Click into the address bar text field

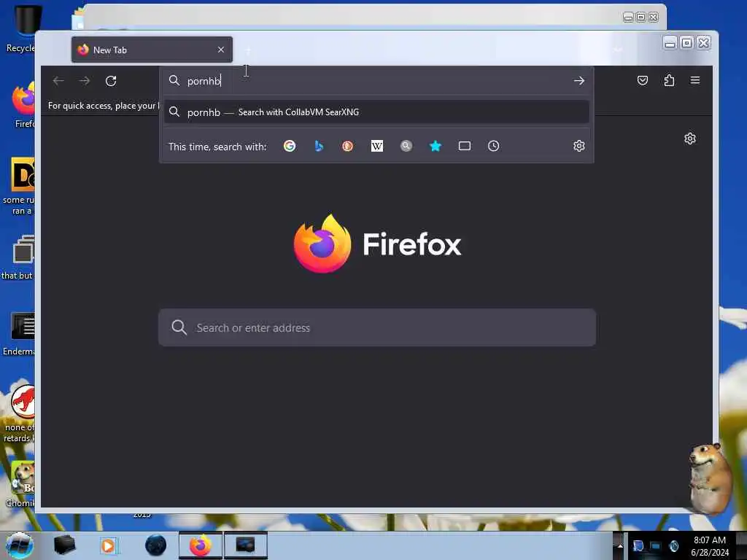pos(376,81)
